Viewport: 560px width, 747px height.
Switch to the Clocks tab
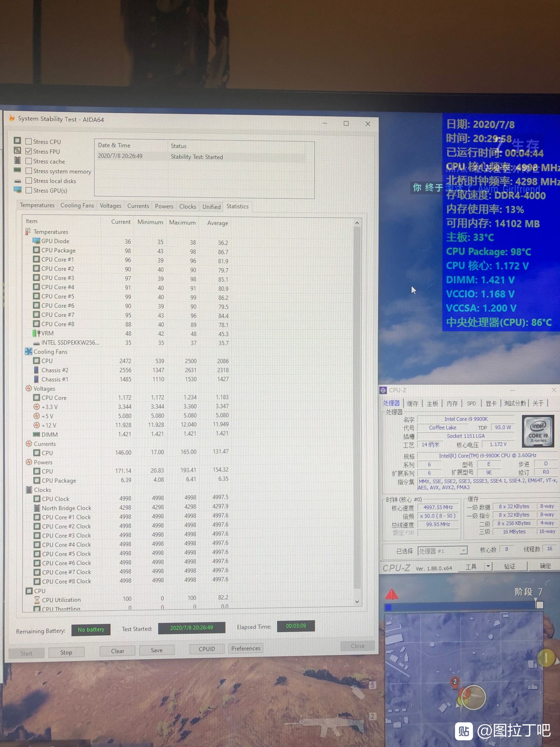[x=188, y=207]
